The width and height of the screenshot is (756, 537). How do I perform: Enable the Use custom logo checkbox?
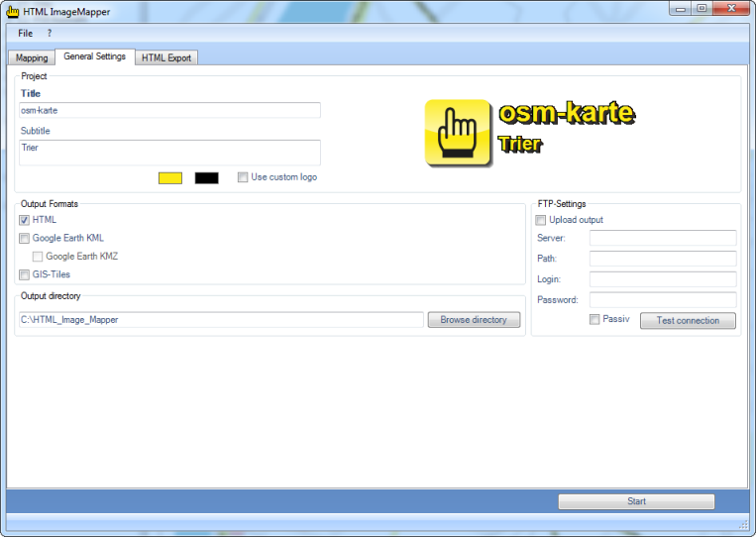point(243,177)
